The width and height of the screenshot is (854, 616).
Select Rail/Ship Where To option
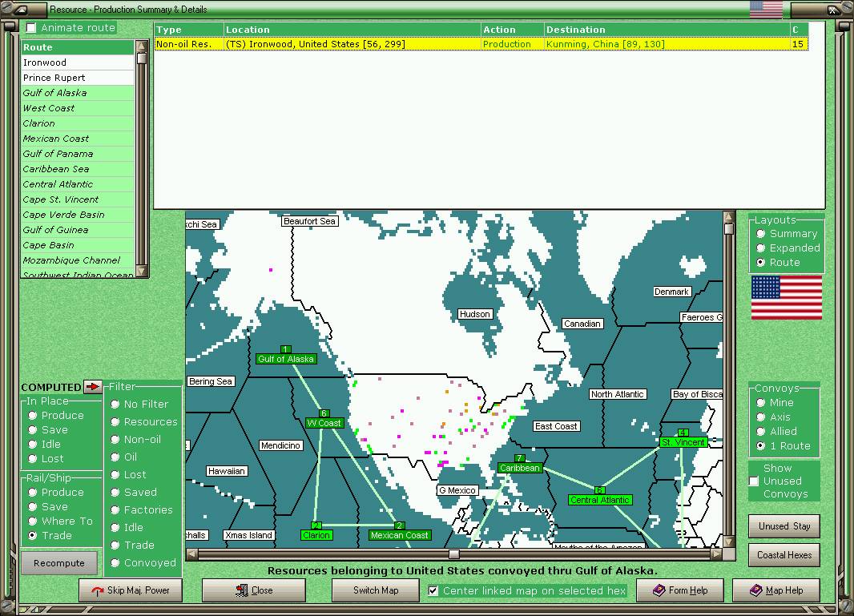[x=33, y=521]
